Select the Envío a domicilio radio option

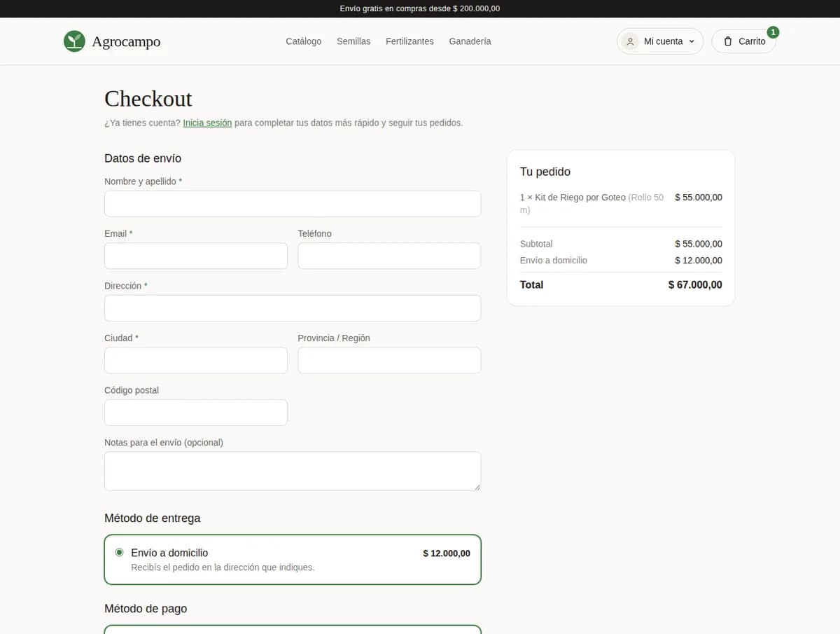pos(119,552)
